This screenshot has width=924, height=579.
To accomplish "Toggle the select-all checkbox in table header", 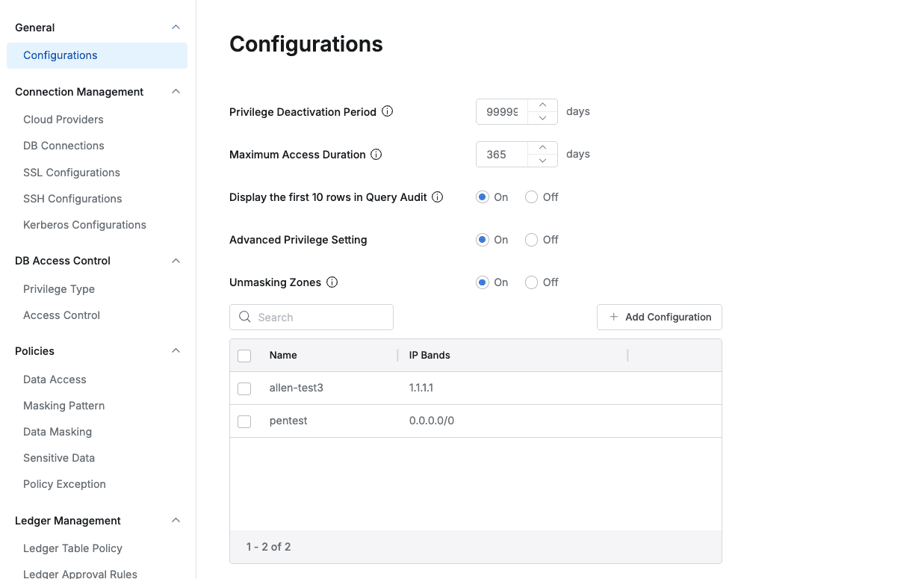I will click(x=244, y=356).
